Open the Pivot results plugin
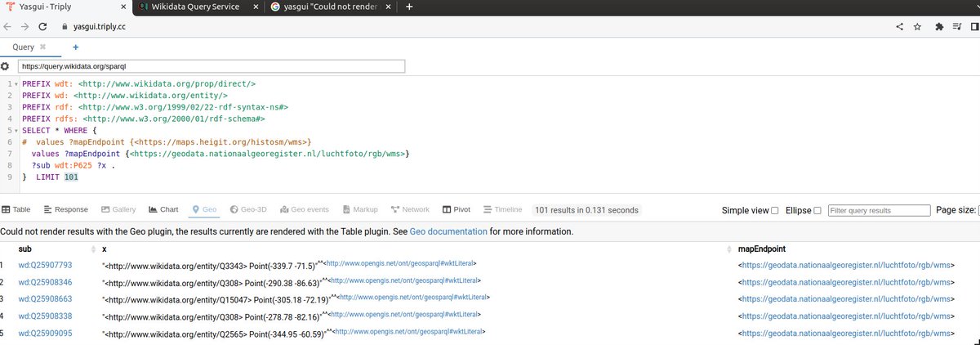 [x=457, y=210]
